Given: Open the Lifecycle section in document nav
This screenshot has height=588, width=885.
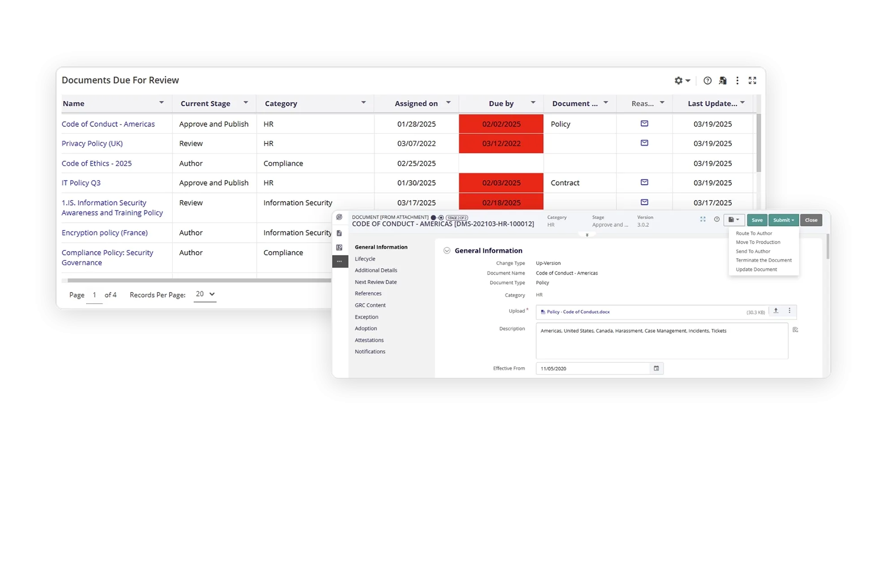Looking at the screenshot, I should click(x=365, y=259).
